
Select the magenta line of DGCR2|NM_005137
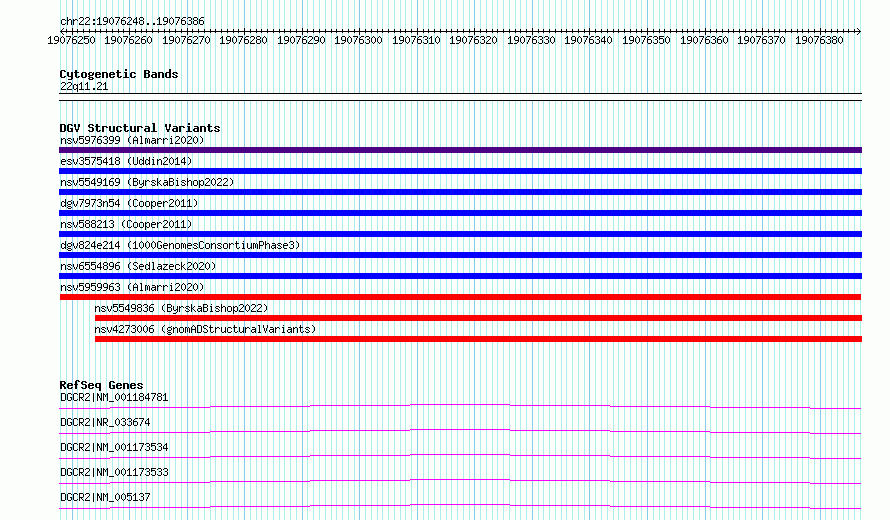460,506
